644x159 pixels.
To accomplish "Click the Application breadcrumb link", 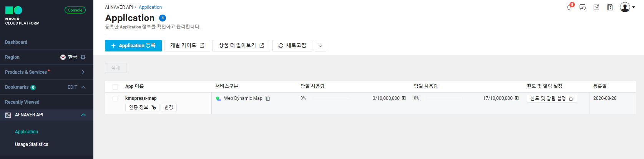I will pyautogui.click(x=150, y=7).
